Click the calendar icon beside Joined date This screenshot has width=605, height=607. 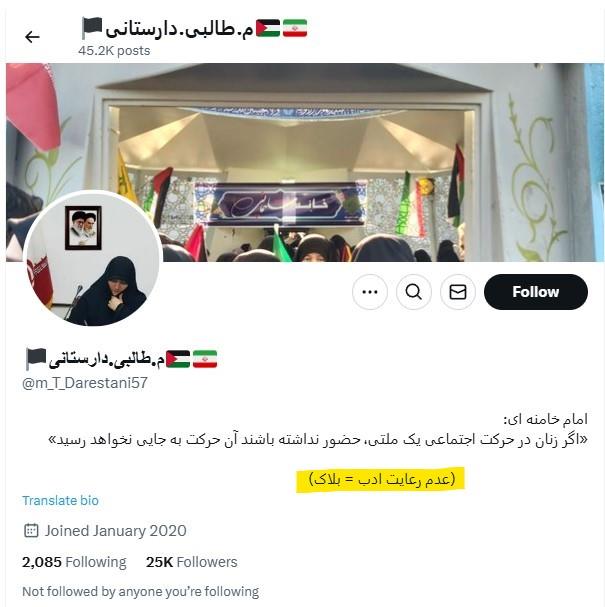[x=31, y=530]
